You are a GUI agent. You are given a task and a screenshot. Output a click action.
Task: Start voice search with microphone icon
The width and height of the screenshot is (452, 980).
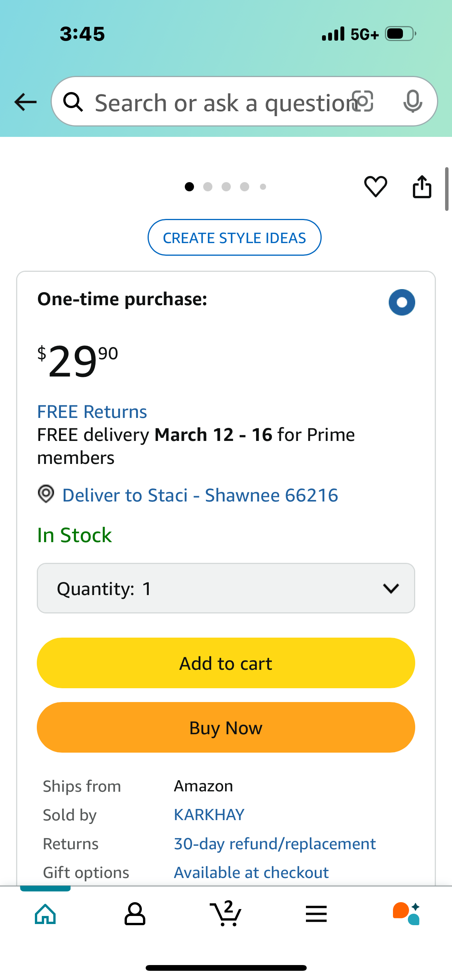click(x=413, y=102)
